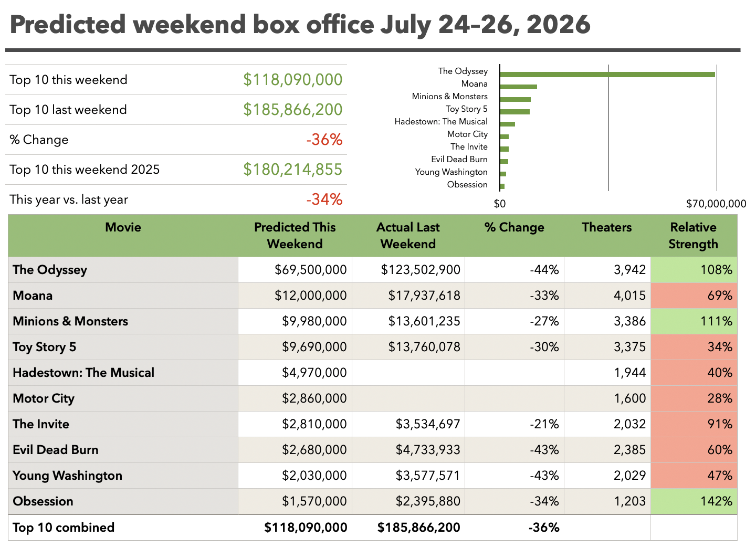This screenshot has height=548, width=756.
Task: Select the 142% Obsession strength cell
Action: (694, 501)
